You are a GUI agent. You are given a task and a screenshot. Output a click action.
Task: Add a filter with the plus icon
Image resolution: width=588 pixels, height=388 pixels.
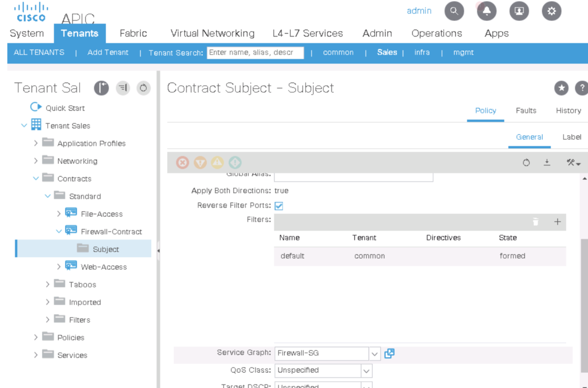[557, 222]
